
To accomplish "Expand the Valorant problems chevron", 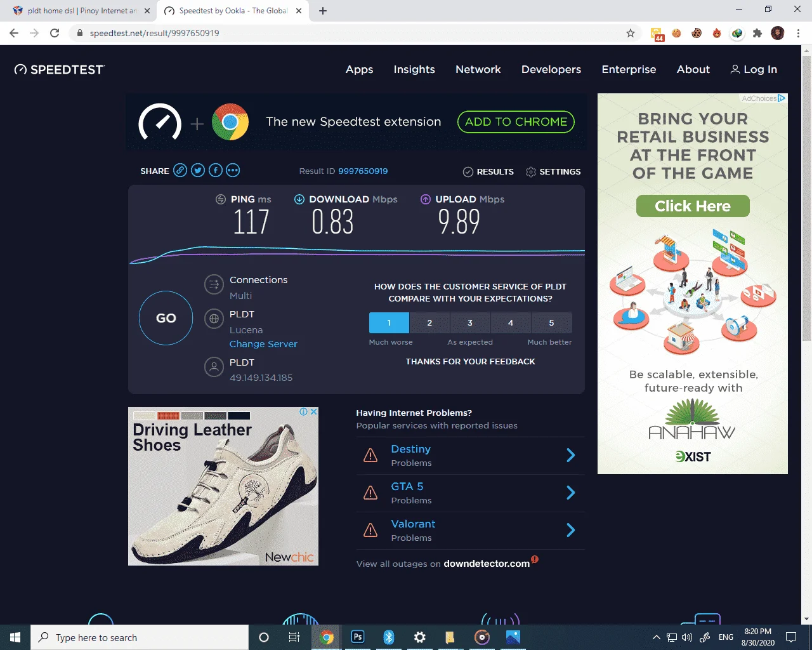I will pos(570,530).
